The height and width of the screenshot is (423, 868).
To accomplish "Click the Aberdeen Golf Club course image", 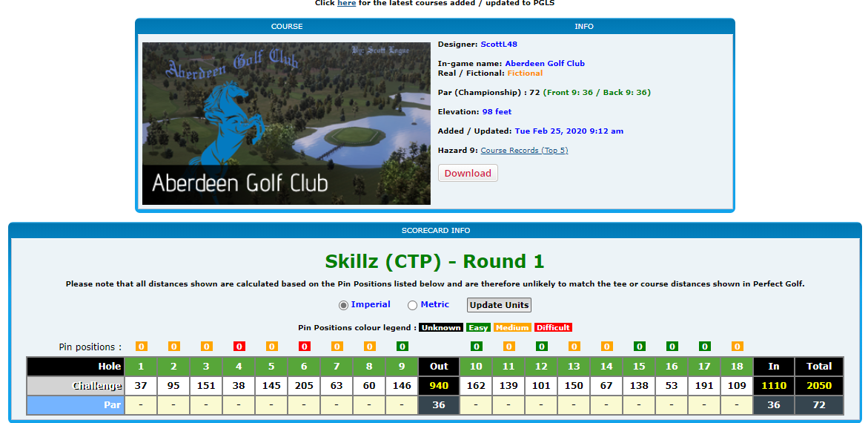I will 286,123.
